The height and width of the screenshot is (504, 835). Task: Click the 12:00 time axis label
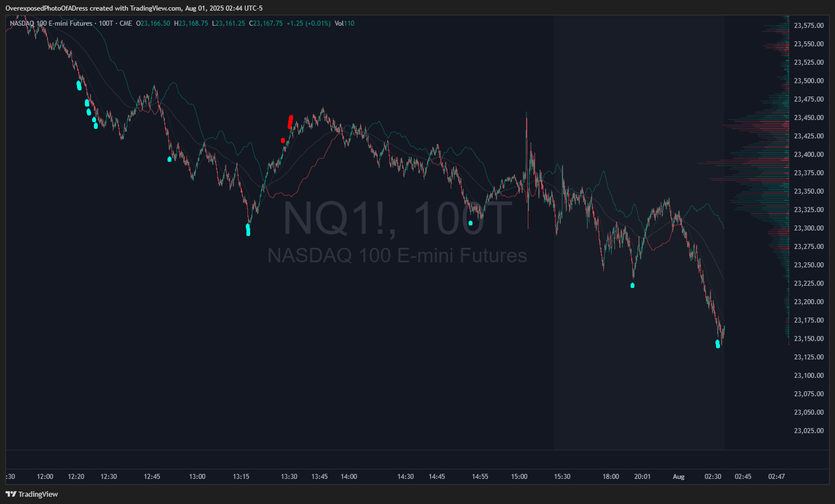coord(45,477)
